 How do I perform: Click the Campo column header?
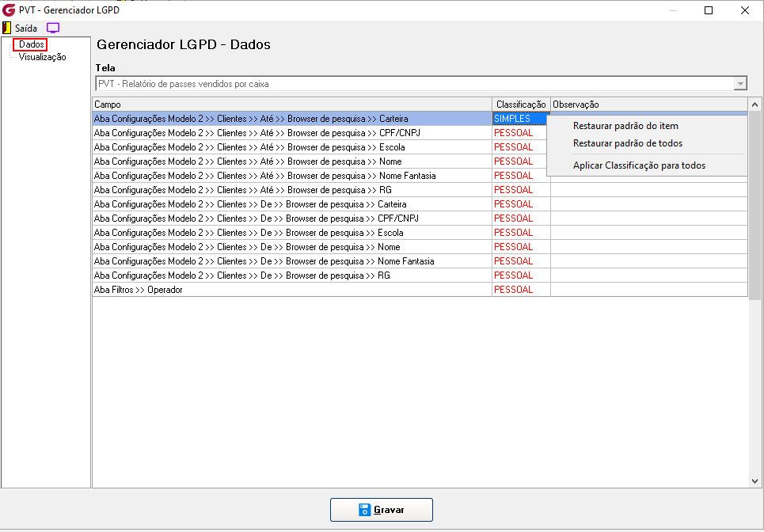coord(292,104)
